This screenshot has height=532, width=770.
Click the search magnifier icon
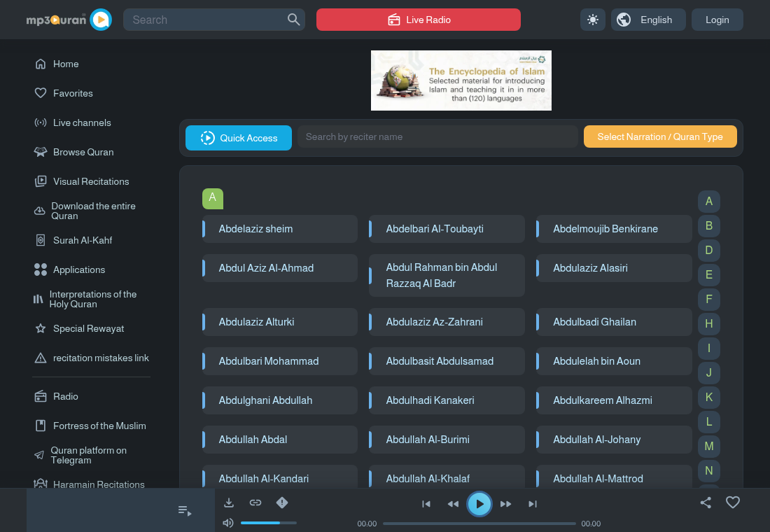(x=294, y=20)
